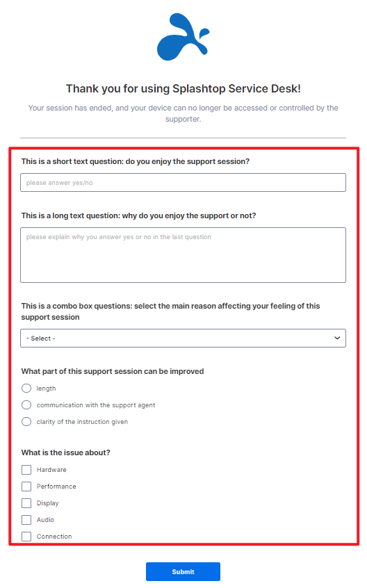The height and width of the screenshot is (588, 367).
Task: Toggle the Connection checkbox
Action: point(26,537)
